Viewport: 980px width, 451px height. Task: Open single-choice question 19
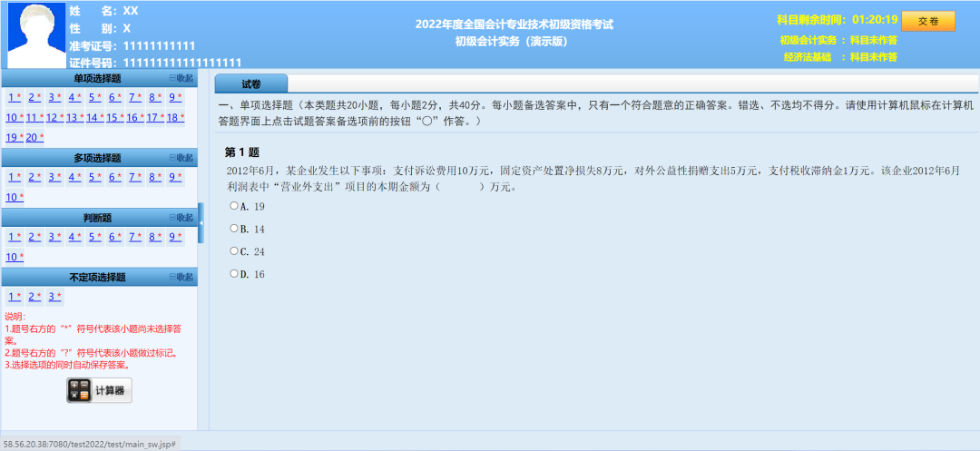click(15, 137)
